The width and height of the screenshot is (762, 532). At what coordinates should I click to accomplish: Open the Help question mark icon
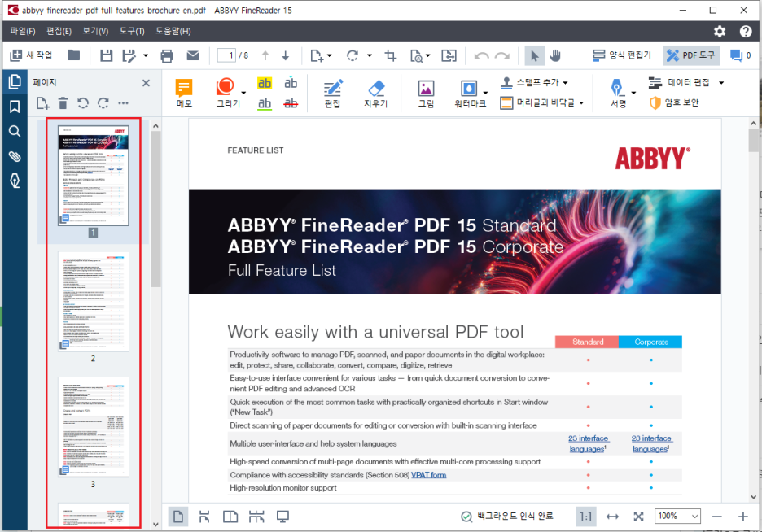point(746,32)
